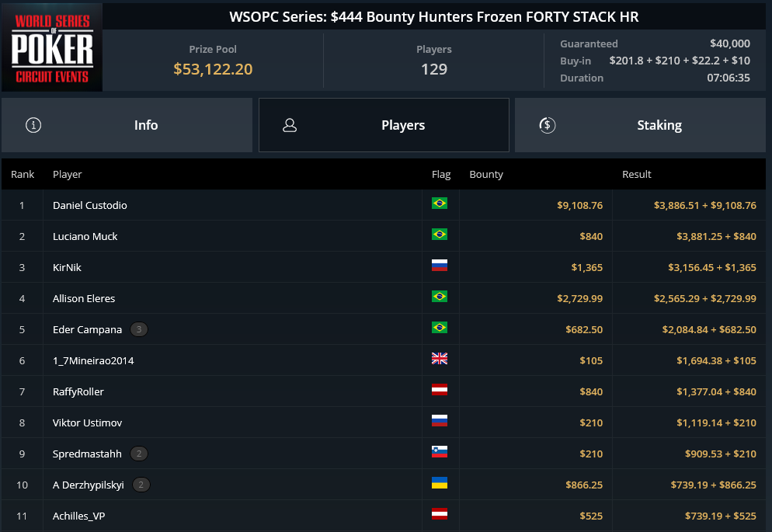This screenshot has height=532, width=772.
Task: Click the Result column header
Action: click(x=636, y=174)
